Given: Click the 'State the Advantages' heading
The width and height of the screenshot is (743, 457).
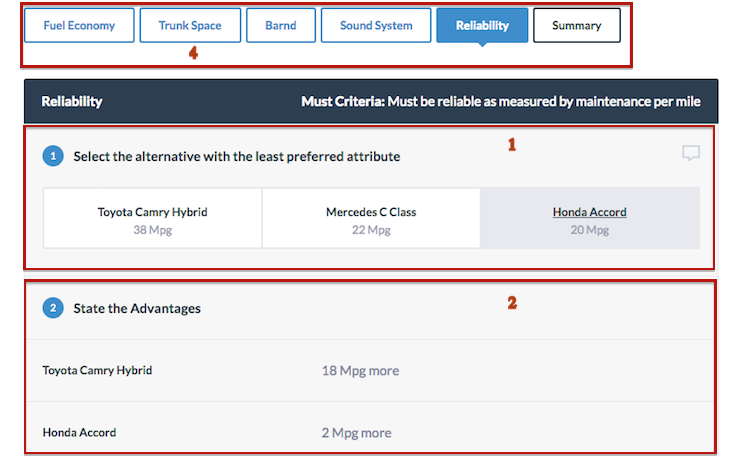Looking at the screenshot, I should pos(137,309).
